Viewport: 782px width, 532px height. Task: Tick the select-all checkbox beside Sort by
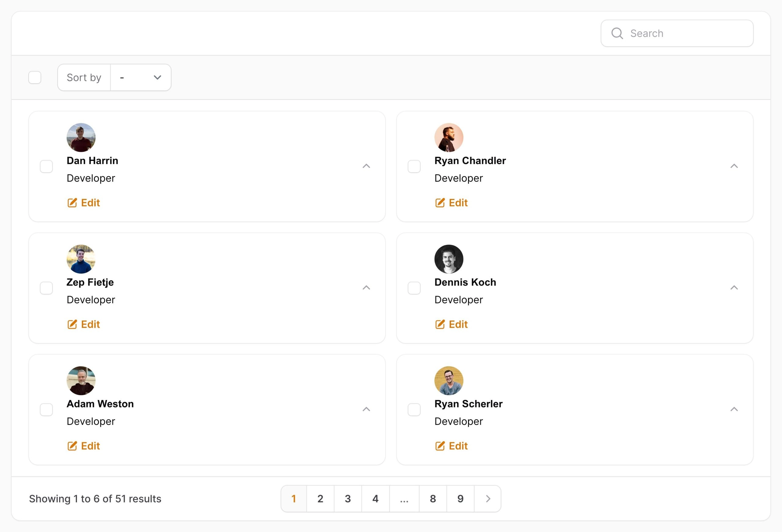click(x=35, y=77)
